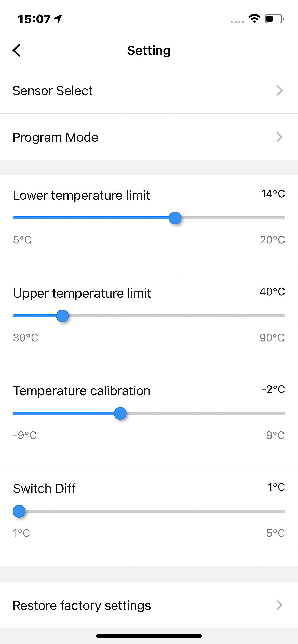
Task: Click the 40°C upper limit value
Action: point(272,292)
